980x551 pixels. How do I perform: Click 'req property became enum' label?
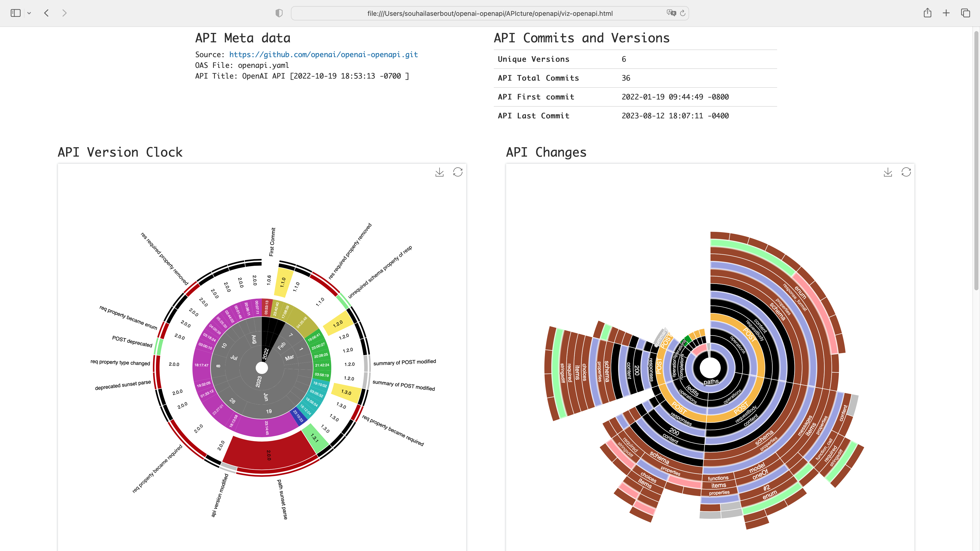click(128, 318)
